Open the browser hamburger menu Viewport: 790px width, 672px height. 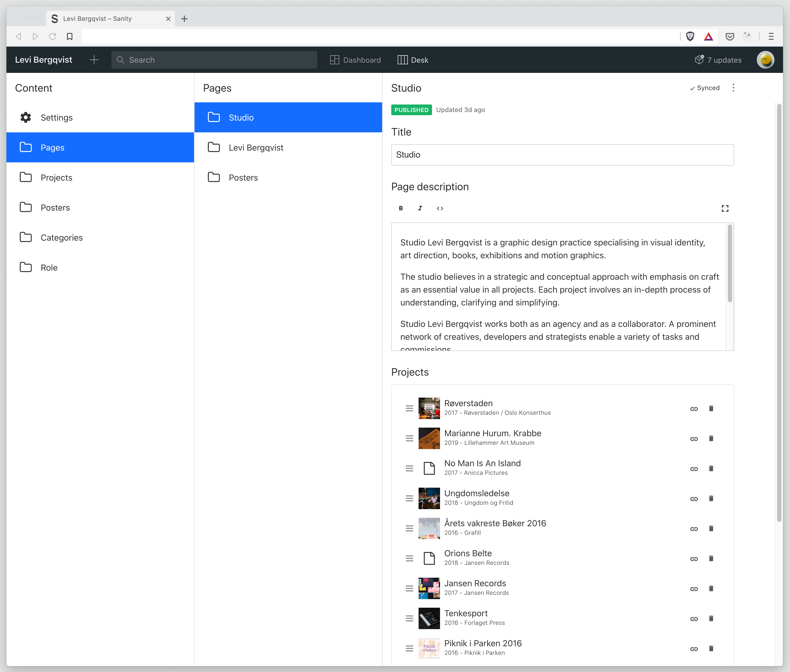771,36
